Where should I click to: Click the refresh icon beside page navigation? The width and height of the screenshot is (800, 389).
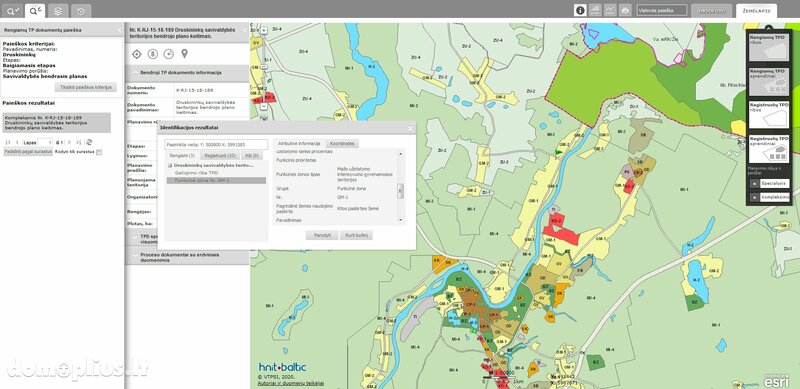click(x=89, y=142)
